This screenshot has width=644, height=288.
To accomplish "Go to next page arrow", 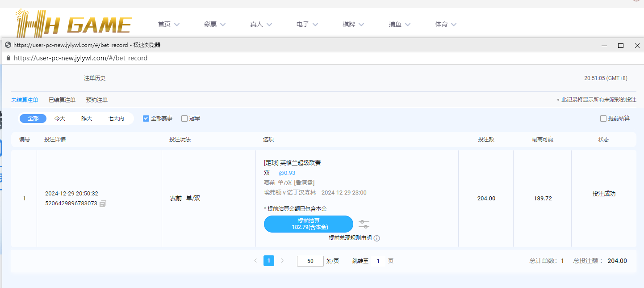I will pos(282,261).
